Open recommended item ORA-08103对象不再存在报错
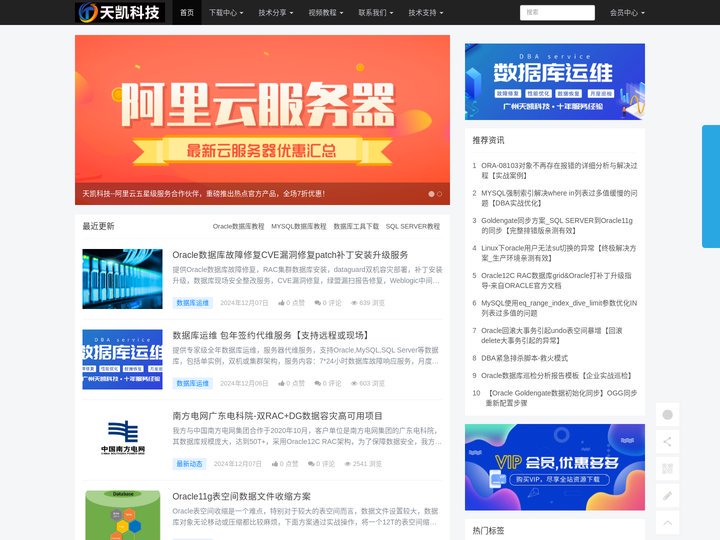 [x=559, y=170]
